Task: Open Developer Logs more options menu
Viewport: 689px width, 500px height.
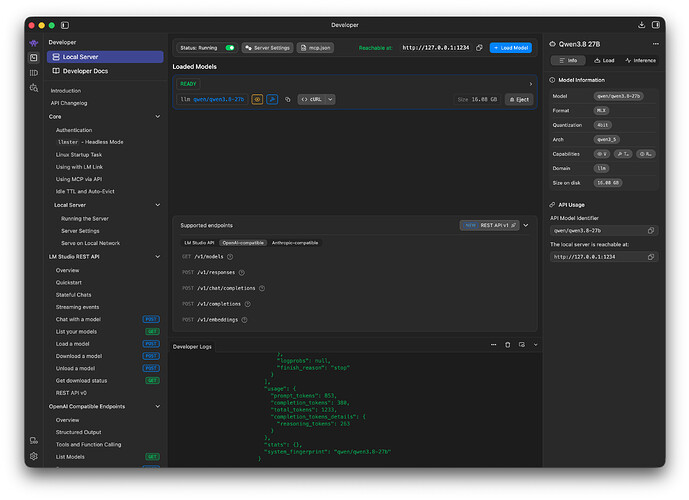Action: click(493, 345)
